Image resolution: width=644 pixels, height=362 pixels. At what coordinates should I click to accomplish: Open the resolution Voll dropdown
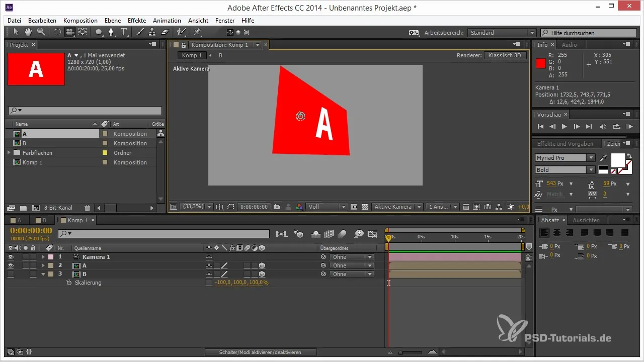click(x=327, y=207)
